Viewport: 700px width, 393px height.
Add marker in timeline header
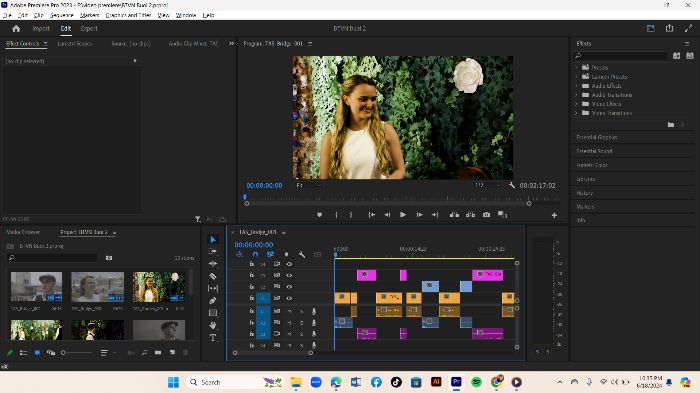[286, 254]
